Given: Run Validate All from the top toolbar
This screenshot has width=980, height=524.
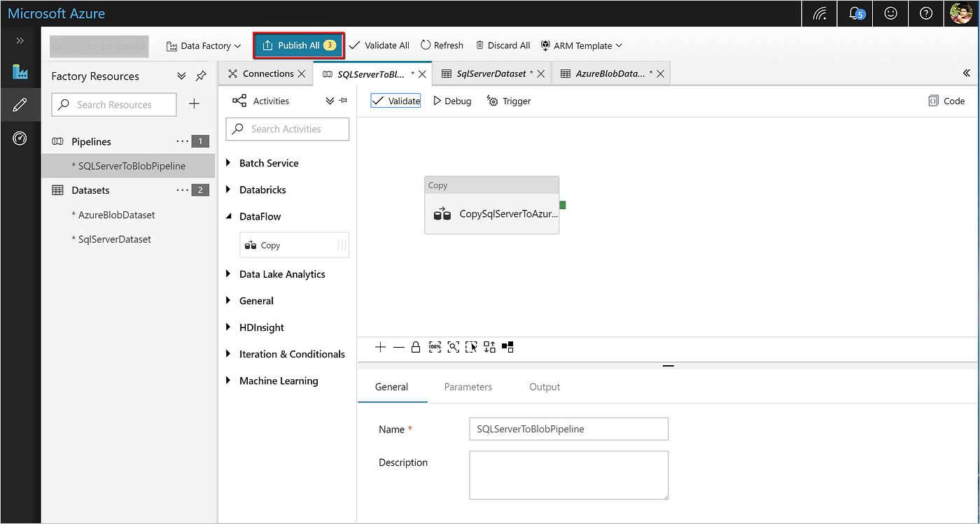Looking at the screenshot, I should tap(379, 45).
